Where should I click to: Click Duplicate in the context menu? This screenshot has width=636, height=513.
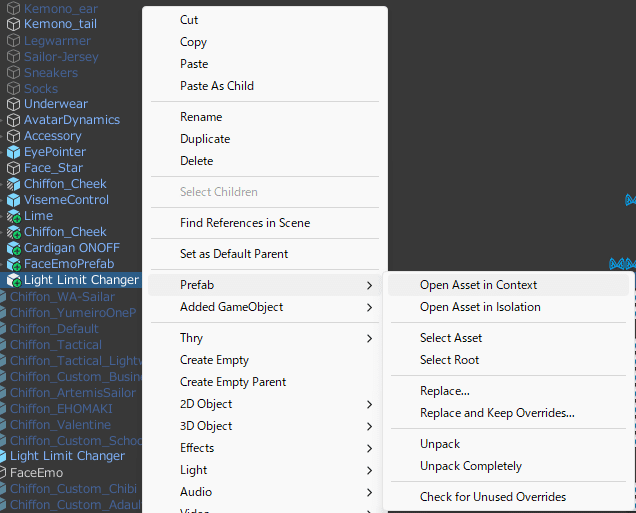(x=205, y=139)
